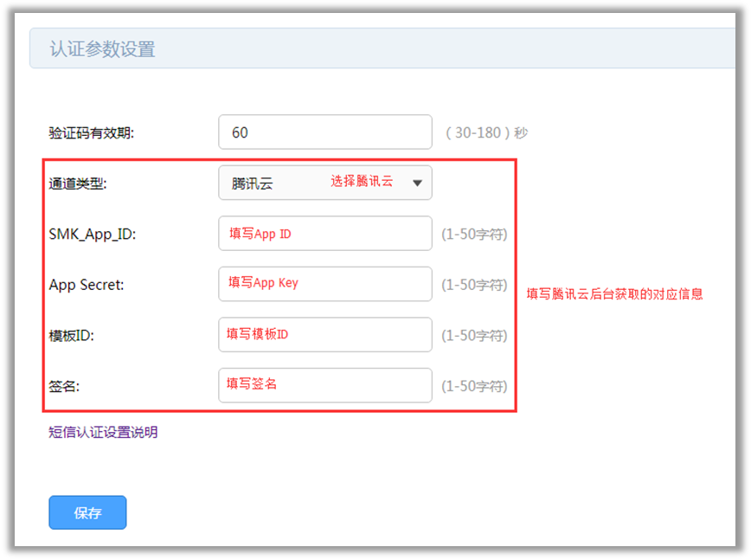
Task: Open the 通道类型 dropdown showing 腾讯云
Action: pos(324,183)
